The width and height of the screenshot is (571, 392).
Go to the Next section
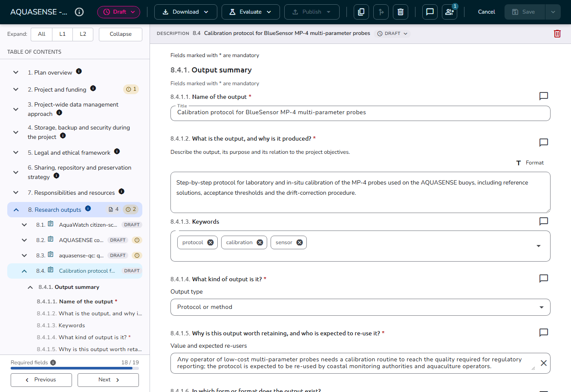pos(108,380)
